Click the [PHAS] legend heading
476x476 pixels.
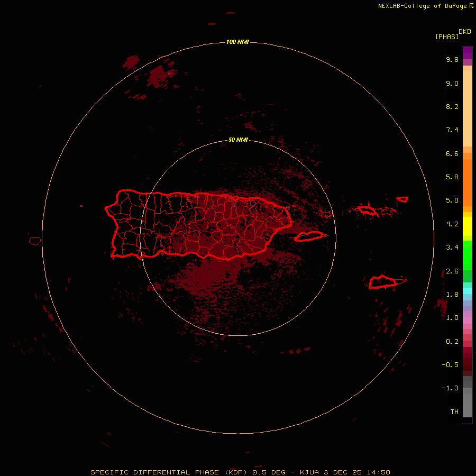(447, 36)
